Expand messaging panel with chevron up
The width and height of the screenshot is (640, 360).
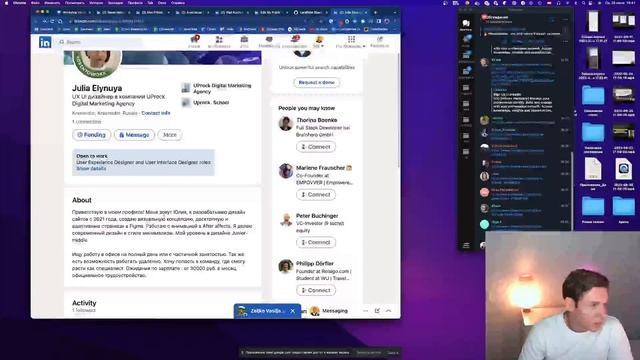(389, 311)
